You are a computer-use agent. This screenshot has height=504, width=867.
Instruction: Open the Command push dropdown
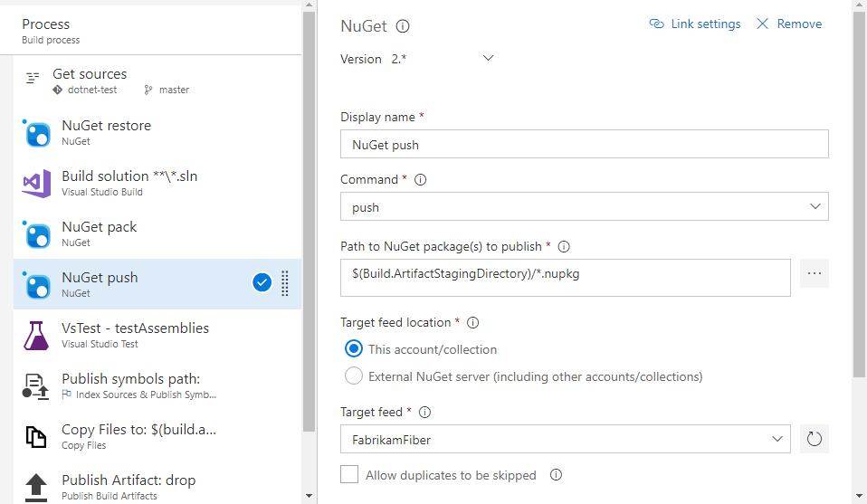pos(584,206)
